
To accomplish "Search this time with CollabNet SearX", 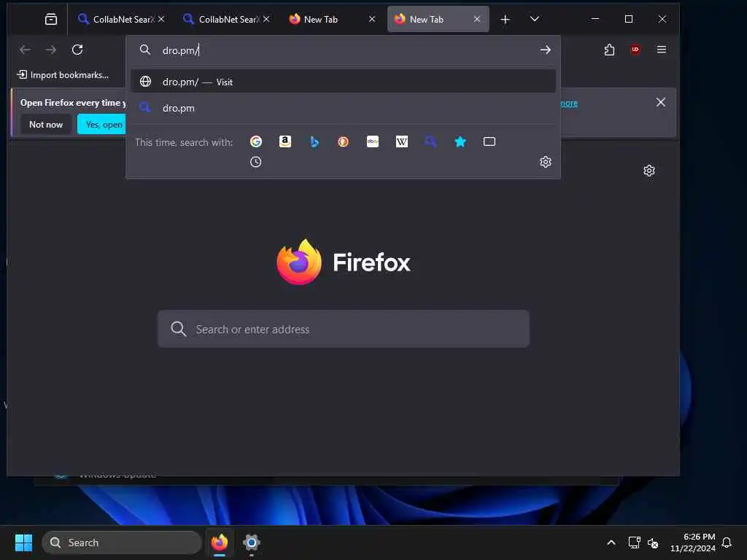I will pyautogui.click(x=430, y=141).
